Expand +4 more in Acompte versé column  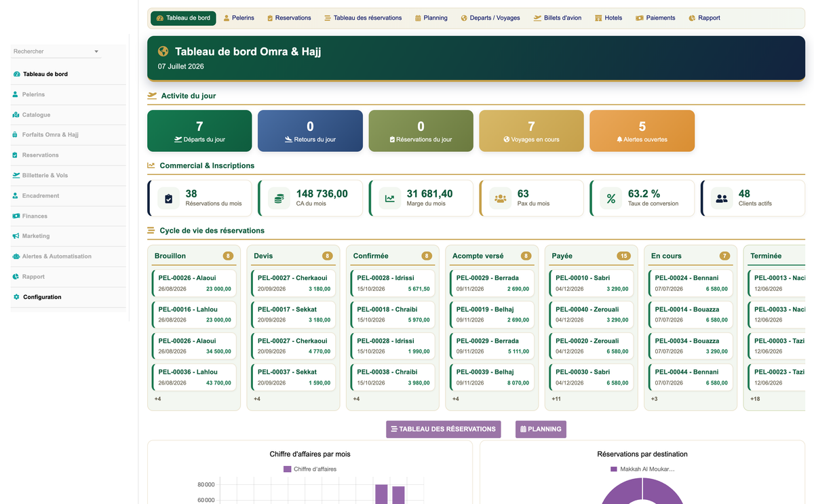(x=455, y=399)
